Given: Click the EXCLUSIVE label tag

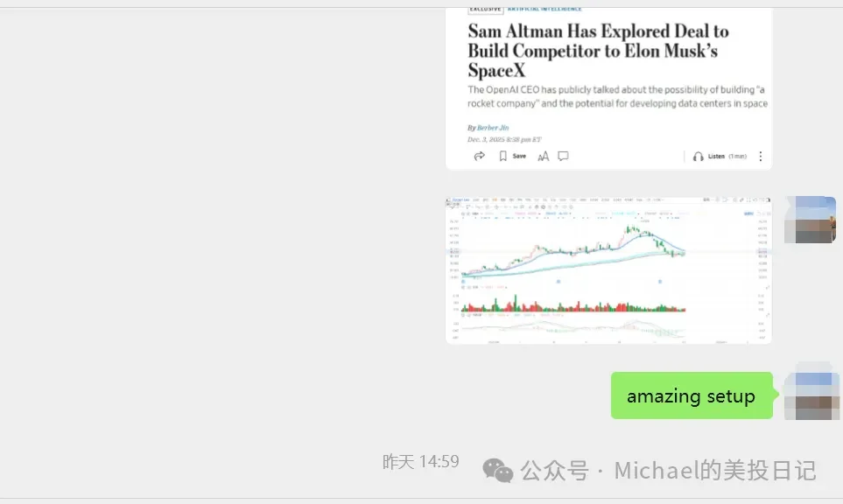Looking at the screenshot, I should tap(486, 9).
